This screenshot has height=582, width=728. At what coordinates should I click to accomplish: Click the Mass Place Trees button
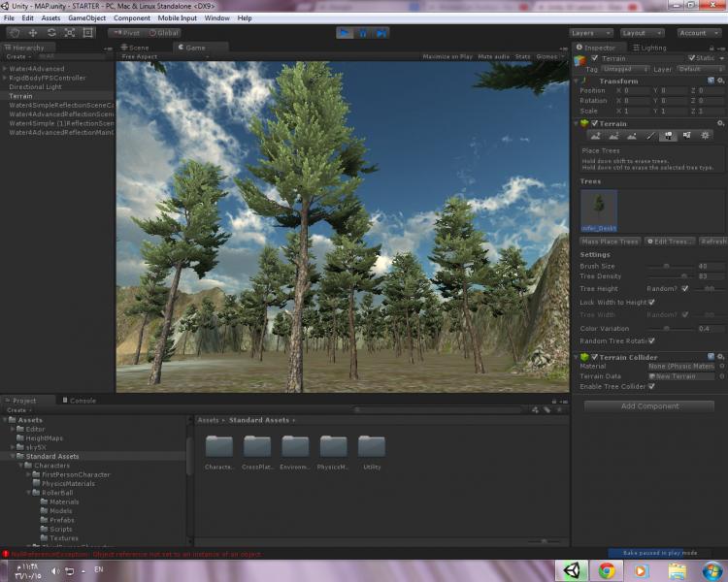(x=610, y=242)
